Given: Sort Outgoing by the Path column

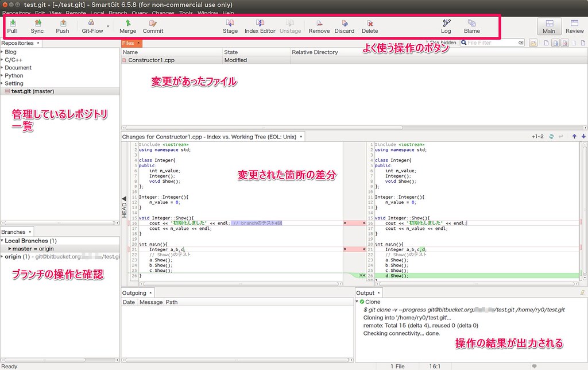Looking at the screenshot, I should (x=258, y=302).
